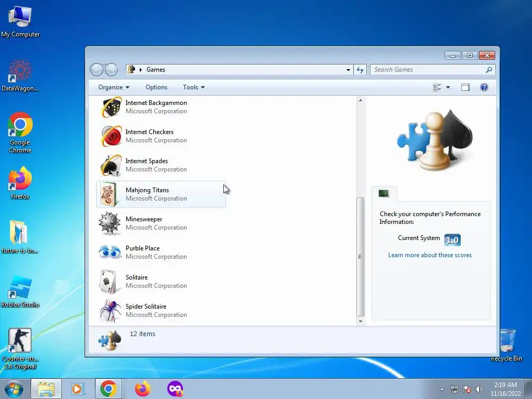Click the Games folder icon in the address bar
Screen dimensions: 532x399
pos(131,69)
